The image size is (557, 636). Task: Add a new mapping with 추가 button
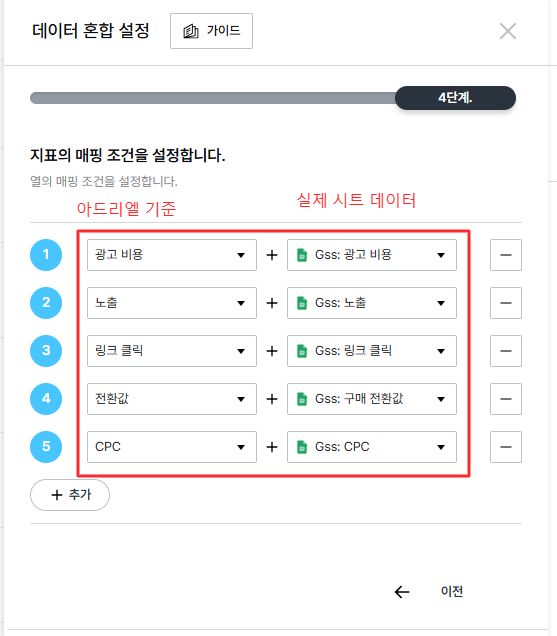70,495
